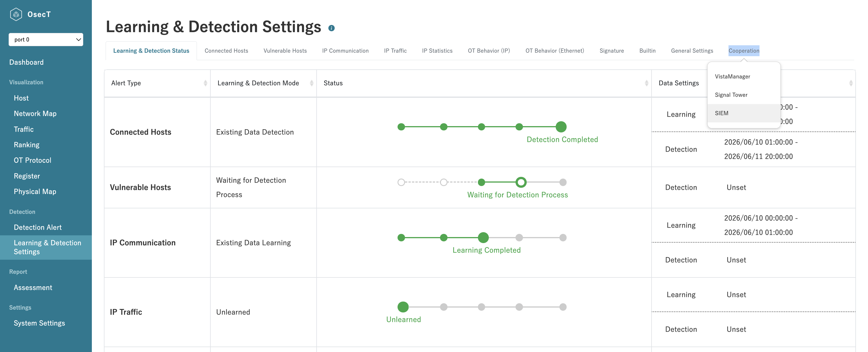Open the Cooperation dropdown tab
This screenshot has width=868, height=352.
744,51
